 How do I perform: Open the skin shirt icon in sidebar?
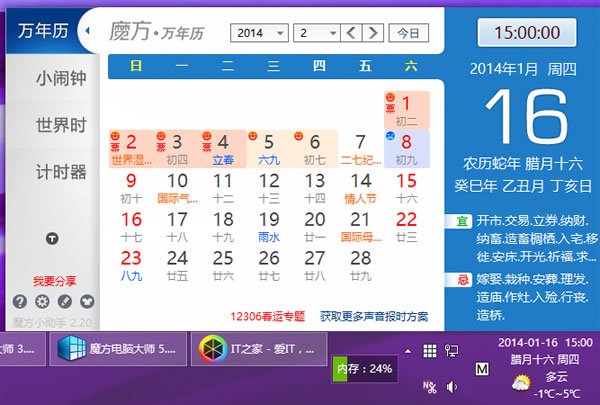pos(87,302)
